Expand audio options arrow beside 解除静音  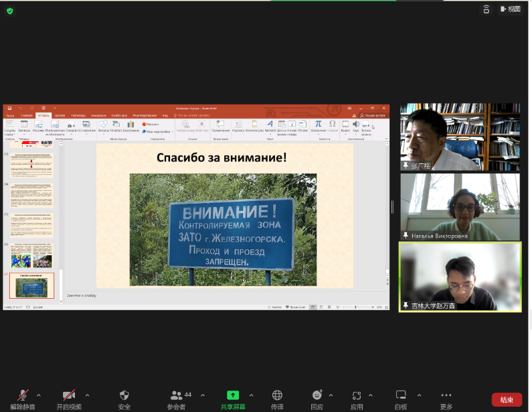point(38,395)
